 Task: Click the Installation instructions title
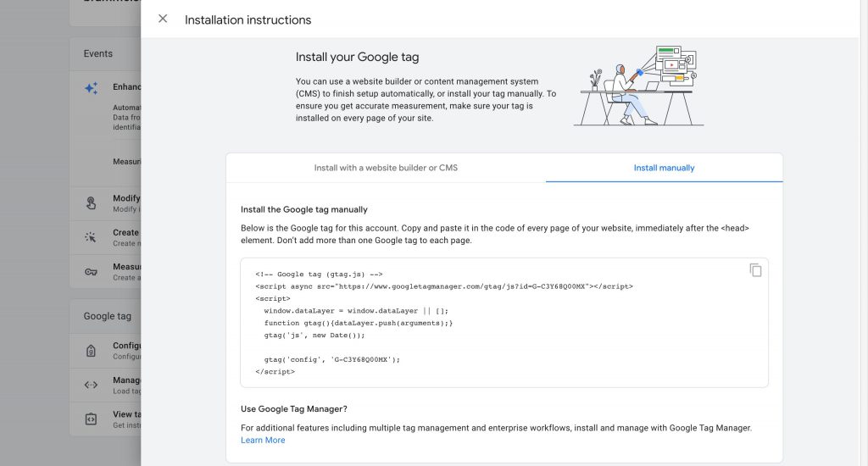[x=248, y=20]
